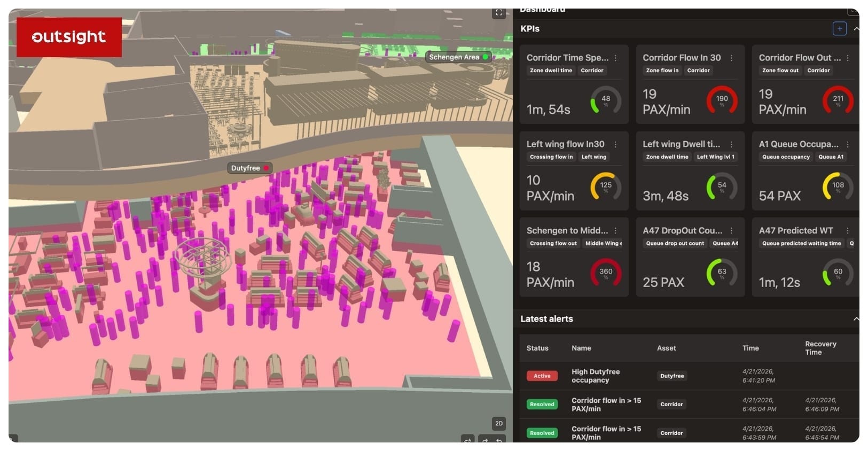The image size is (868, 451).
Task: Collapse the Latest alerts section
Action: 856,319
